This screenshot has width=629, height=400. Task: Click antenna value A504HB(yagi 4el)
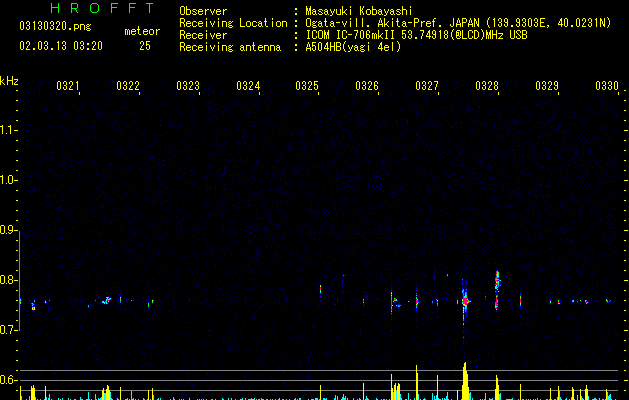[353, 47]
